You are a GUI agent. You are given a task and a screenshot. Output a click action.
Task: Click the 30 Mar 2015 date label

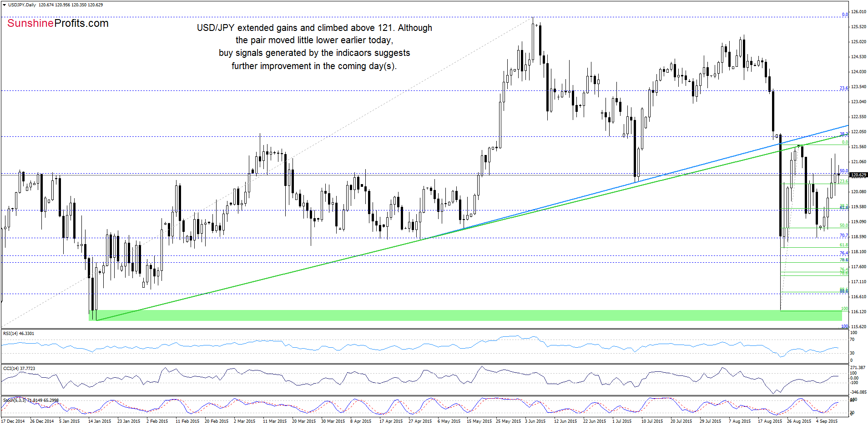tap(333, 421)
